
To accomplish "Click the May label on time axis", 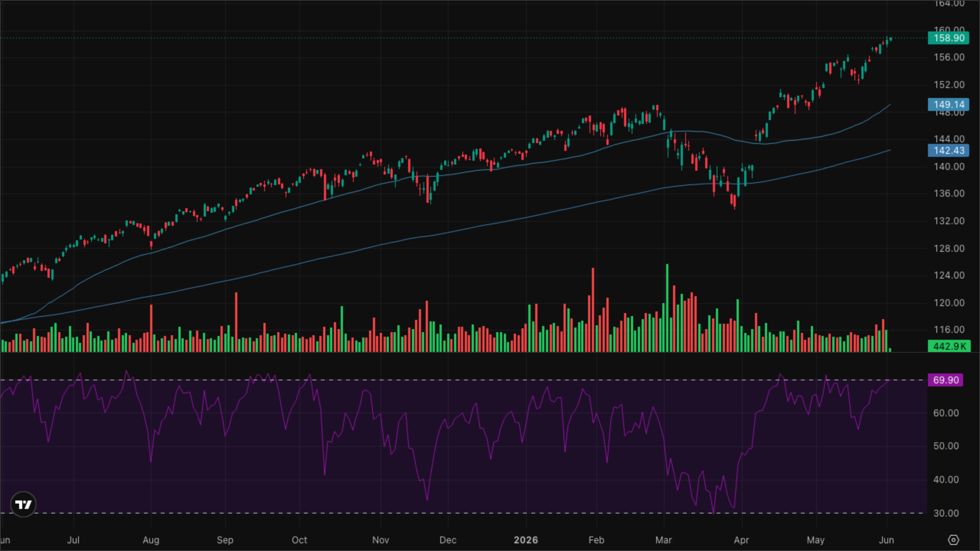I will point(816,540).
